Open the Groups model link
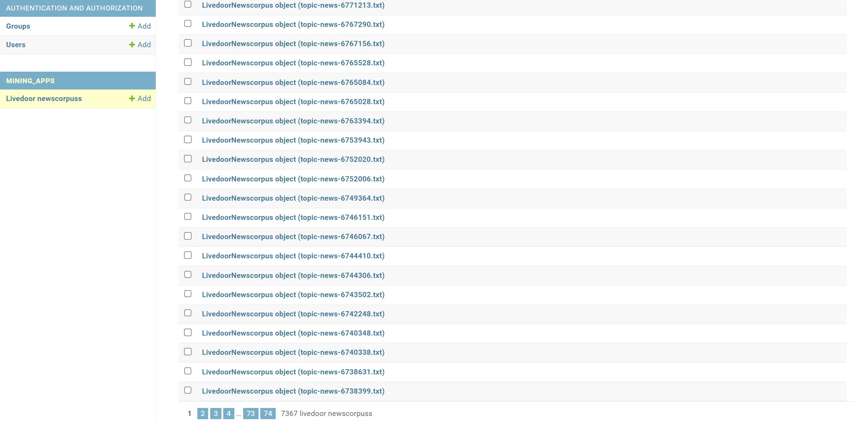 pos(18,26)
